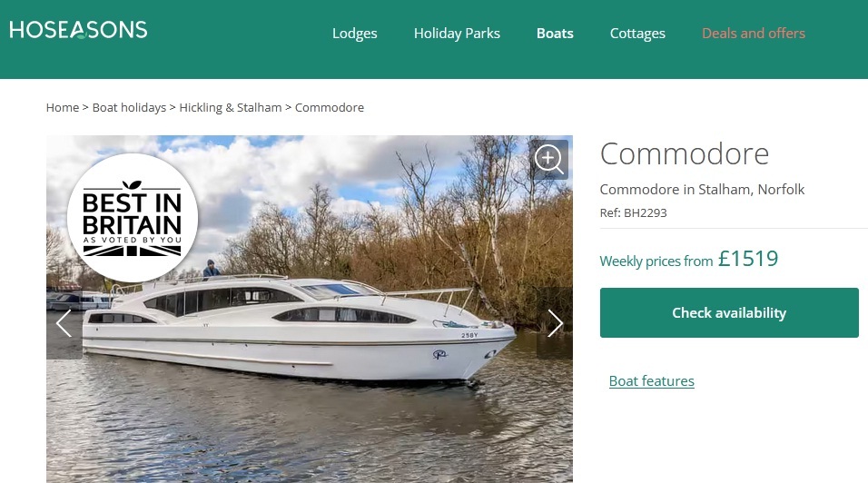The width and height of the screenshot is (868, 483).
Task: Open the Boat holidays breadcrumb
Action: pyautogui.click(x=129, y=107)
